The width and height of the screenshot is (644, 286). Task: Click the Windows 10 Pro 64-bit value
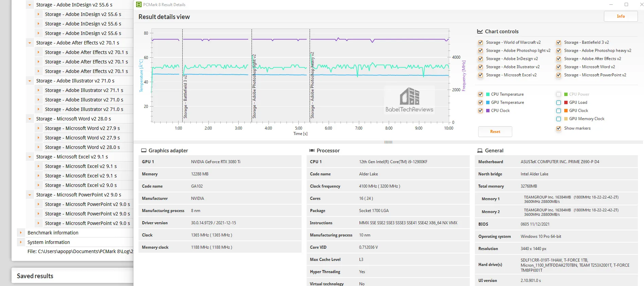coord(541,236)
